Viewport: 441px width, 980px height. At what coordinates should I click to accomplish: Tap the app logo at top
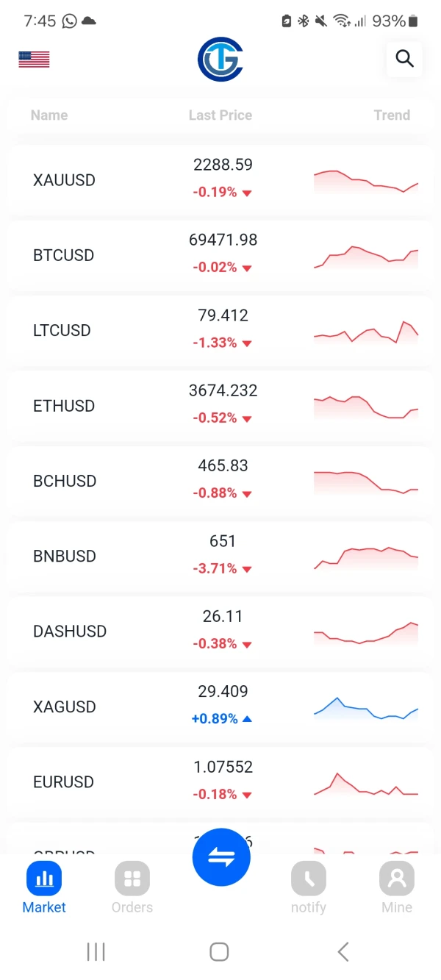(x=220, y=60)
